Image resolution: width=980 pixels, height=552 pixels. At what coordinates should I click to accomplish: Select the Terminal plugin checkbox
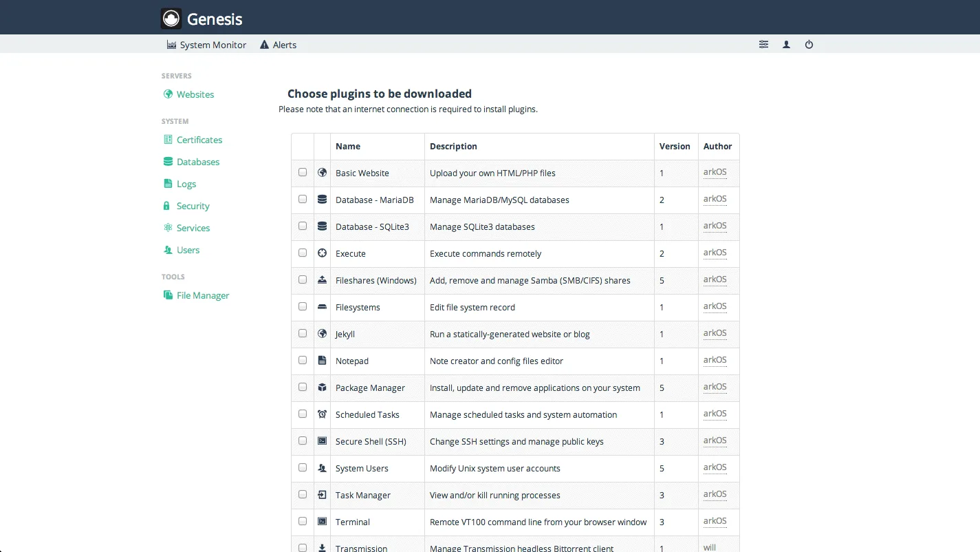(x=303, y=521)
